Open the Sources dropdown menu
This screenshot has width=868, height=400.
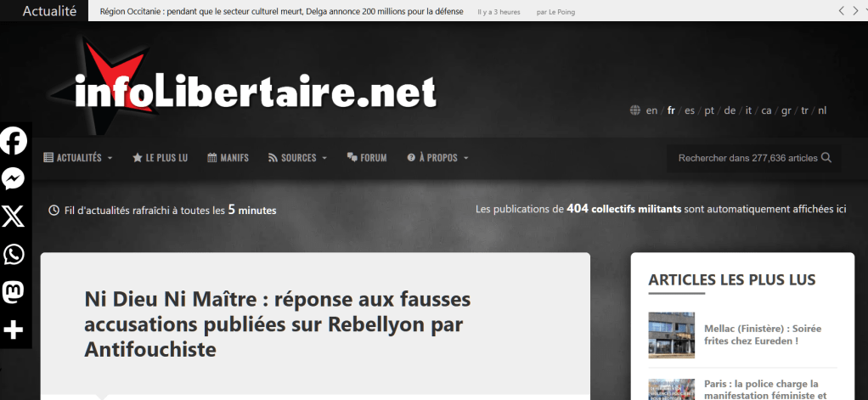pyautogui.click(x=298, y=158)
